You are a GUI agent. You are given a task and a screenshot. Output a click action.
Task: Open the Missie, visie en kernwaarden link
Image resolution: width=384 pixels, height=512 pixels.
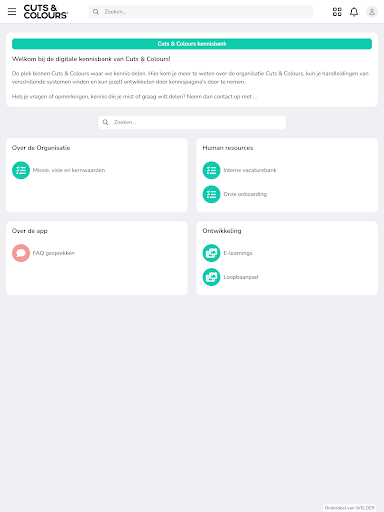click(x=69, y=170)
